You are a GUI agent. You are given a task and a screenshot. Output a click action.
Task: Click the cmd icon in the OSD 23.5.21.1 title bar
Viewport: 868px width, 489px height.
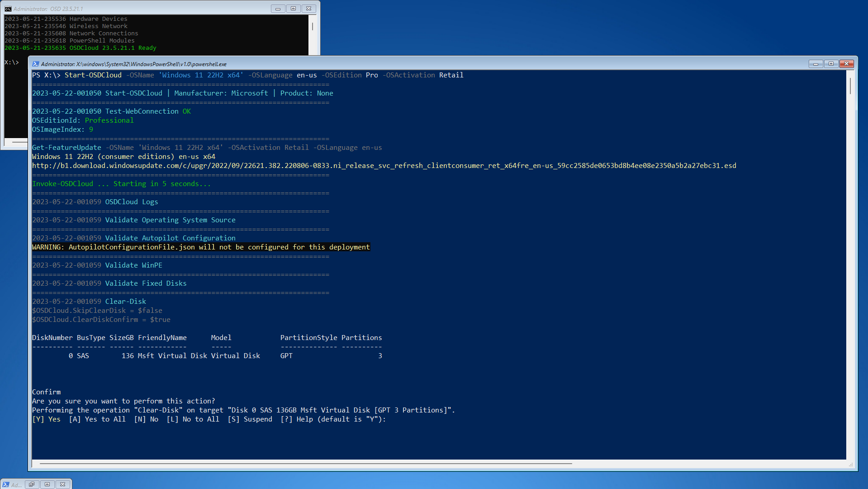pos(8,9)
